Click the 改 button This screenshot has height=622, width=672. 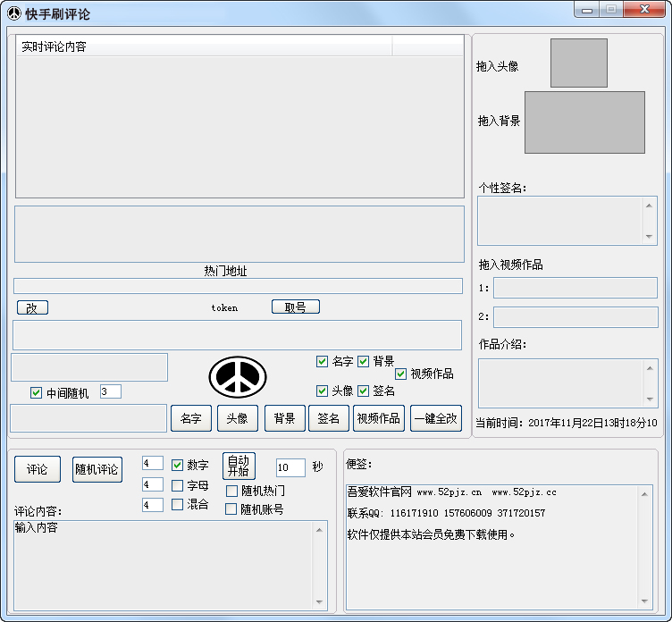click(32, 307)
